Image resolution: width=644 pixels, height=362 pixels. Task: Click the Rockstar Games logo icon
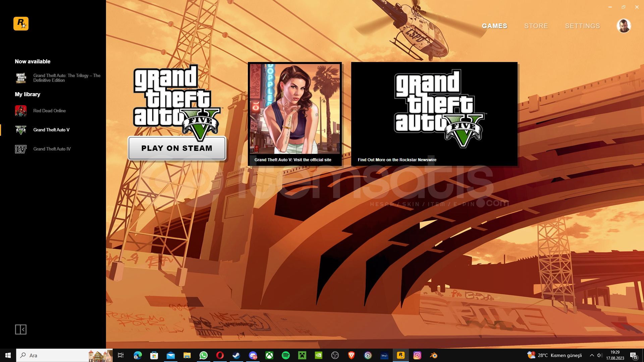pyautogui.click(x=21, y=24)
